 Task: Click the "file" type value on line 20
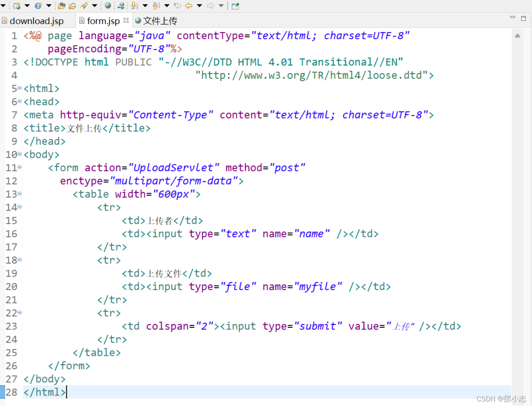238,286
